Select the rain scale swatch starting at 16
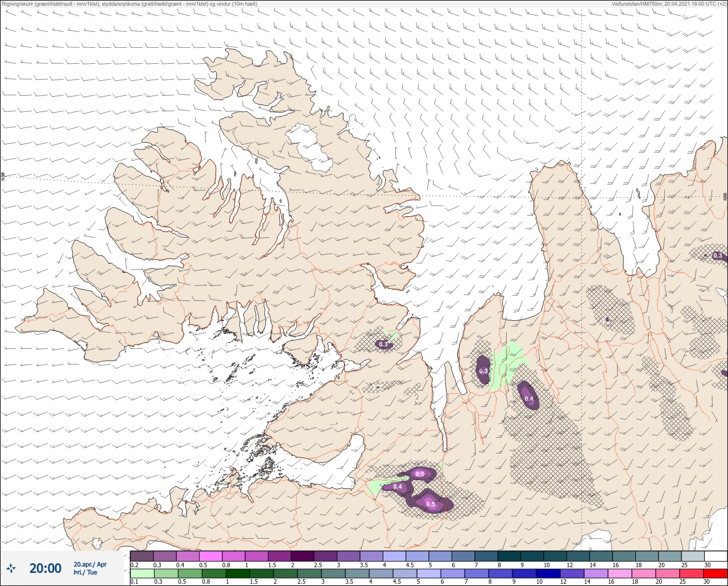The image size is (728, 586). (x=620, y=574)
